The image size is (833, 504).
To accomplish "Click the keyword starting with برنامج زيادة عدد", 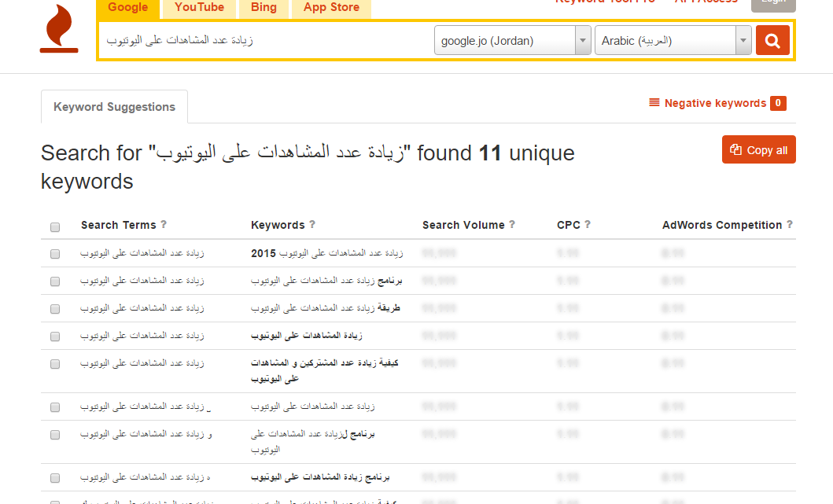I will click(326, 281).
